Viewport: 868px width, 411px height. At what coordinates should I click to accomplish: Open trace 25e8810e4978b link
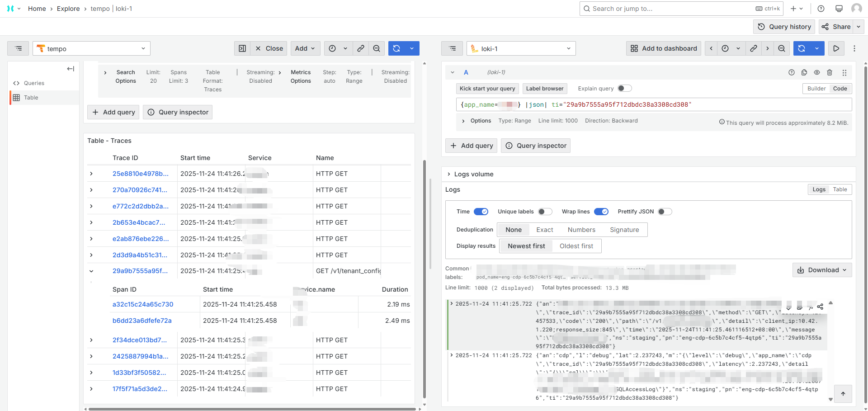(x=140, y=174)
